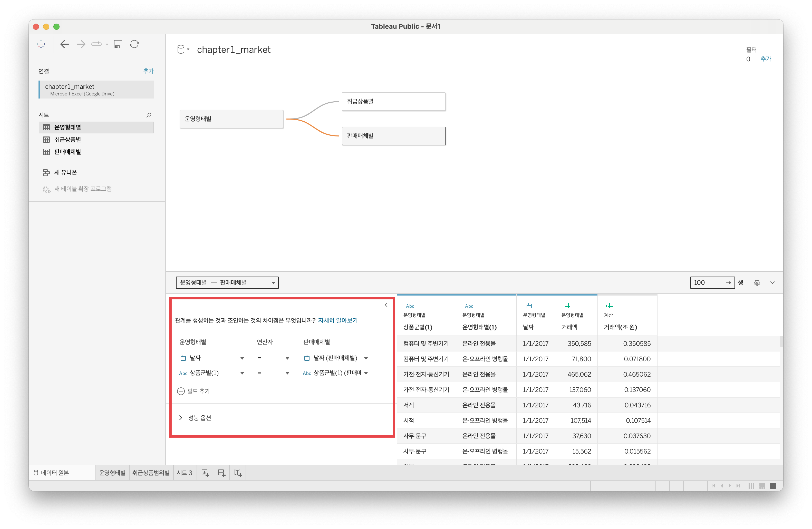
Task: Click the refresh data source icon
Action: coord(134,44)
